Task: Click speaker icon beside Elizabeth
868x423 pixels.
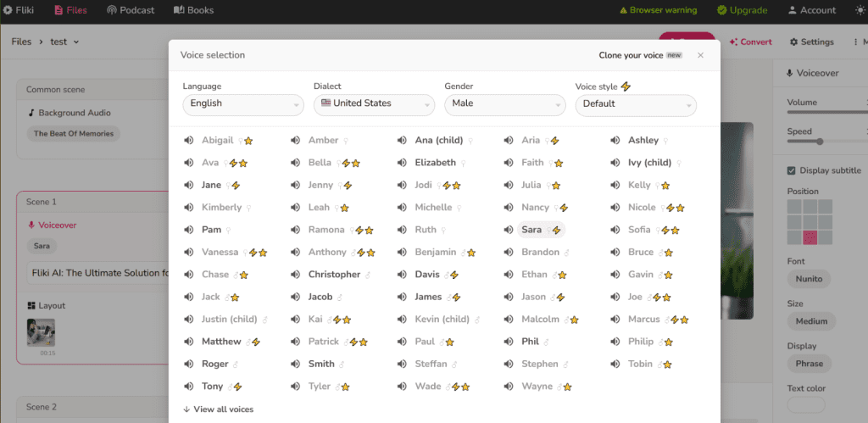Action: 402,163
